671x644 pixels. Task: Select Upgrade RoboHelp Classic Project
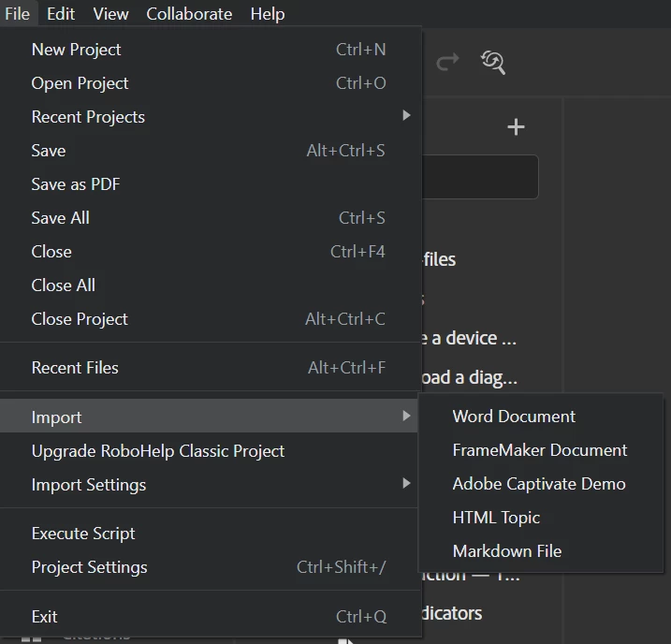tap(209, 451)
